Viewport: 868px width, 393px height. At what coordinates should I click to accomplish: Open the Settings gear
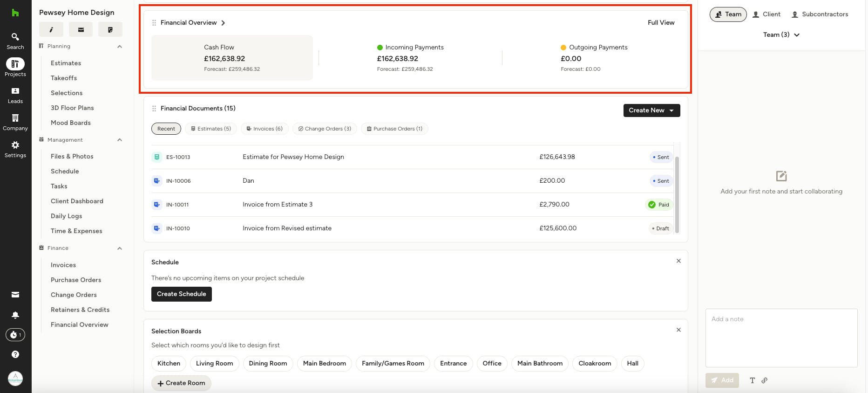15,149
